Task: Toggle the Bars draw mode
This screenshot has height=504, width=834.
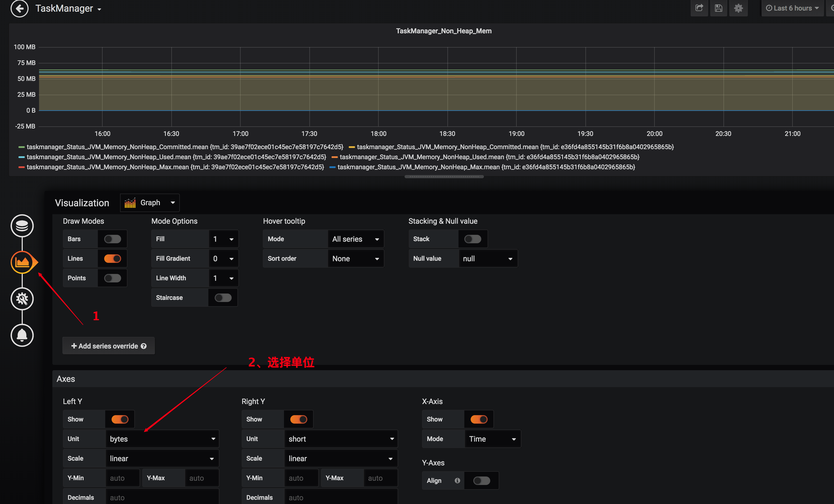Action: click(x=112, y=239)
